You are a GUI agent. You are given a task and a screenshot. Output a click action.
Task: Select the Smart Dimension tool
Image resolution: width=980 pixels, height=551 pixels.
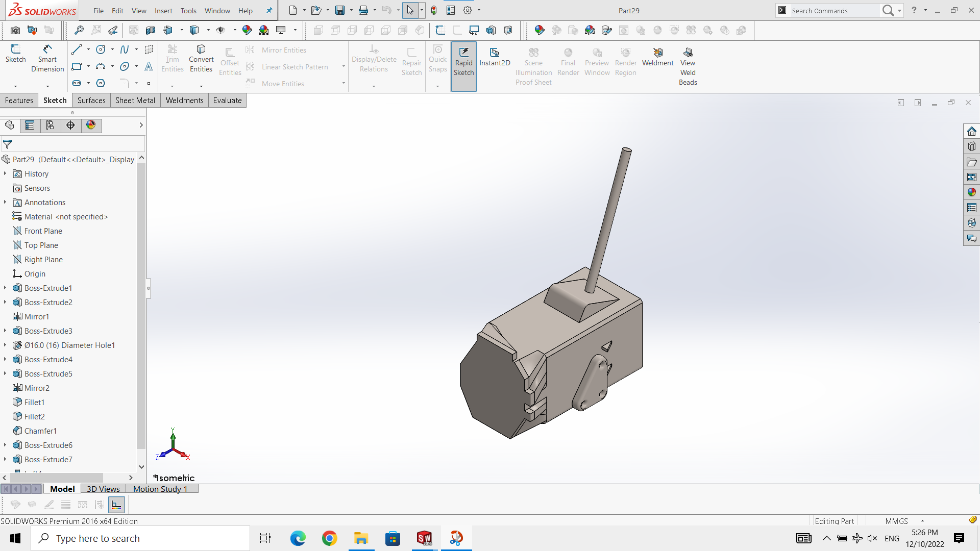tap(47, 58)
